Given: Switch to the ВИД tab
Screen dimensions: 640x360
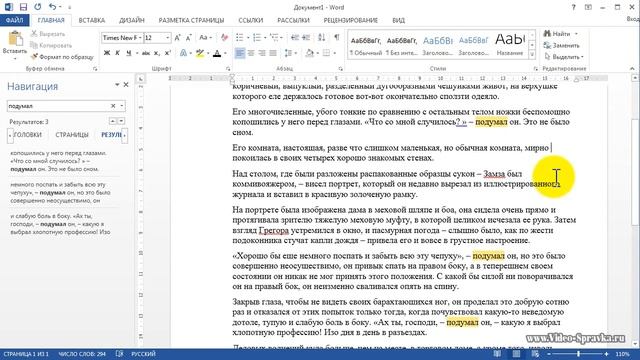Looking at the screenshot, I should pyautogui.click(x=399, y=20).
